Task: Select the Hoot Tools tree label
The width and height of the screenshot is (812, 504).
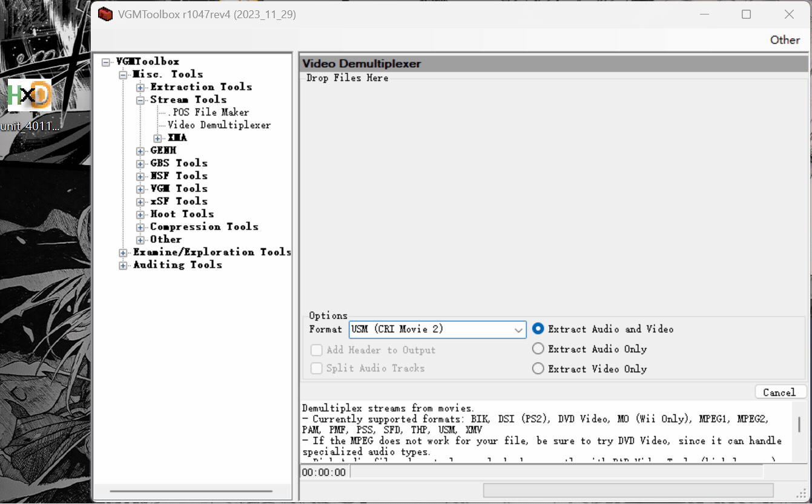Action: (182, 214)
